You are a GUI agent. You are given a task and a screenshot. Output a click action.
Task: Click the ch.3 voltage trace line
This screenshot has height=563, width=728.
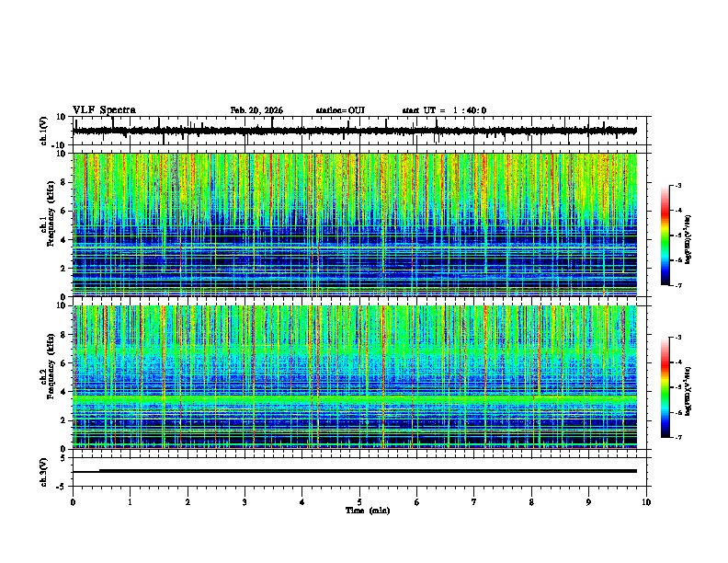tap(354, 471)
